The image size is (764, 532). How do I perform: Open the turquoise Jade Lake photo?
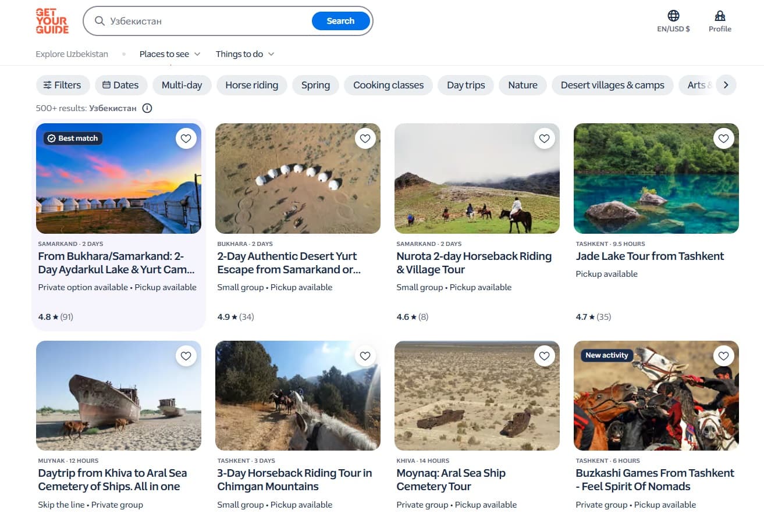[656, 178]
